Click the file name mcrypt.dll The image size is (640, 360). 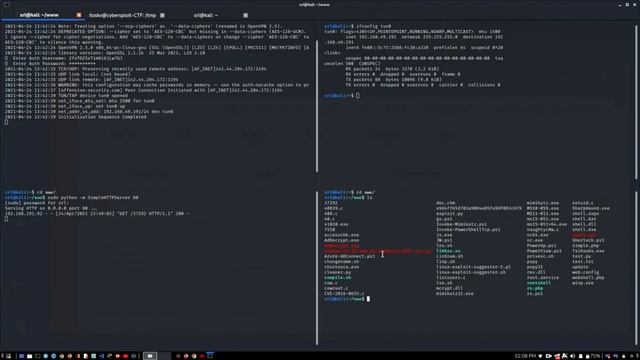(x=449, y=288)
